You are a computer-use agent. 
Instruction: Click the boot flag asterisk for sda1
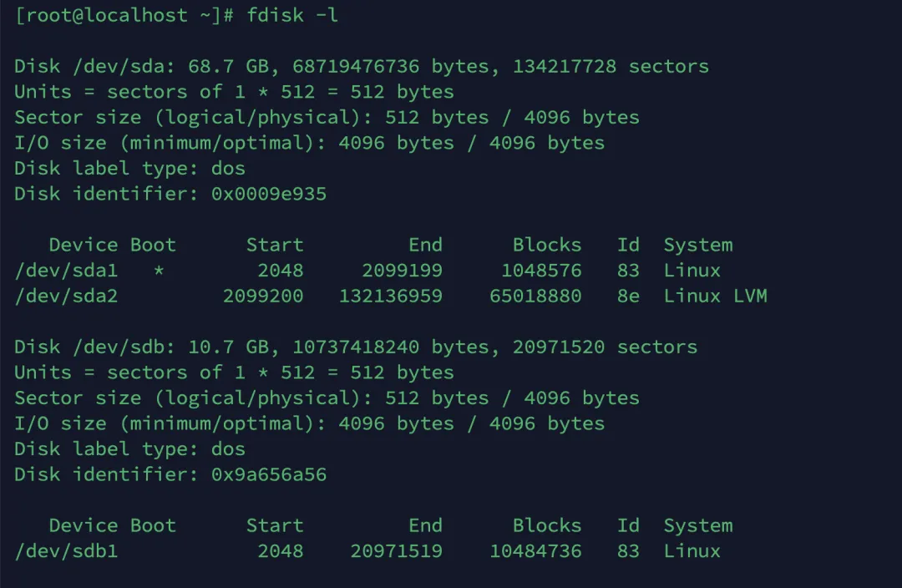click(x=160, y=271)
